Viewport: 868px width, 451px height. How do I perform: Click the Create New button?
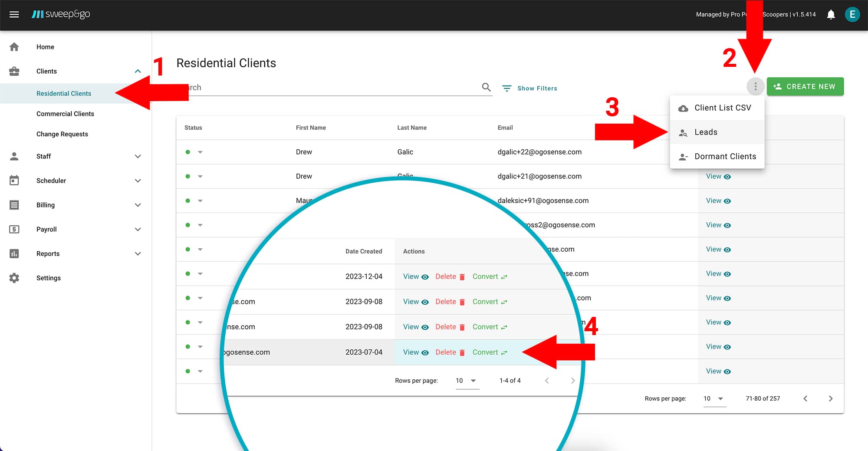[x=805, y=86]
